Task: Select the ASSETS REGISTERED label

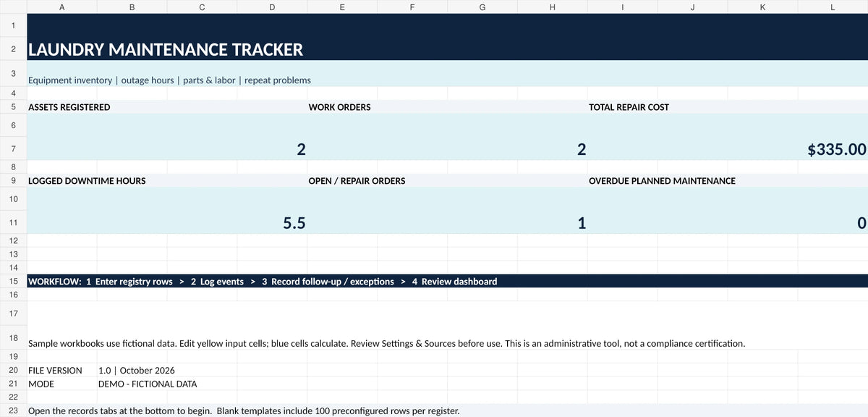Action: click(69, 107)
